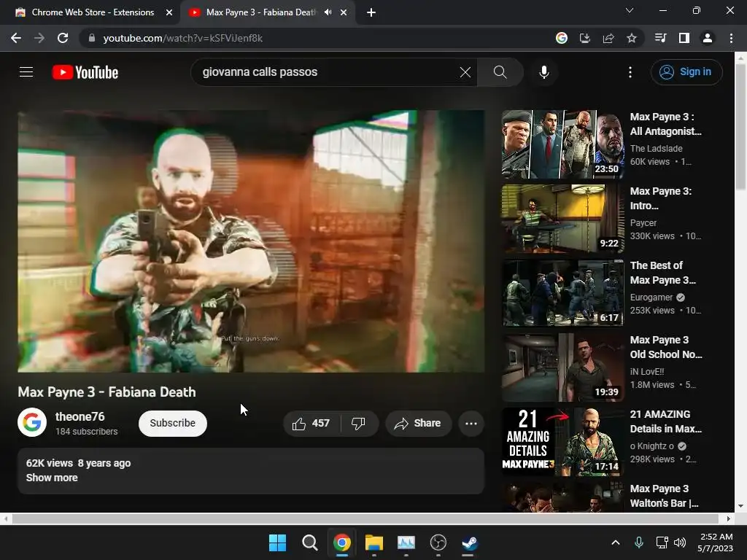Screen dimensions: 747x560
Task: Click horizontal scrollbar at bottom
Action: (x=365, y=518)
